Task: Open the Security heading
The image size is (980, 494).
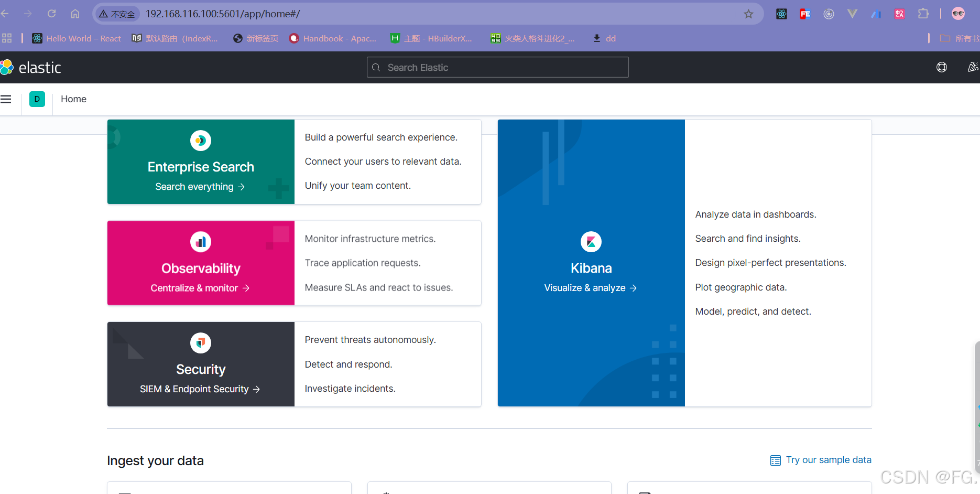Action: [201, 370]
